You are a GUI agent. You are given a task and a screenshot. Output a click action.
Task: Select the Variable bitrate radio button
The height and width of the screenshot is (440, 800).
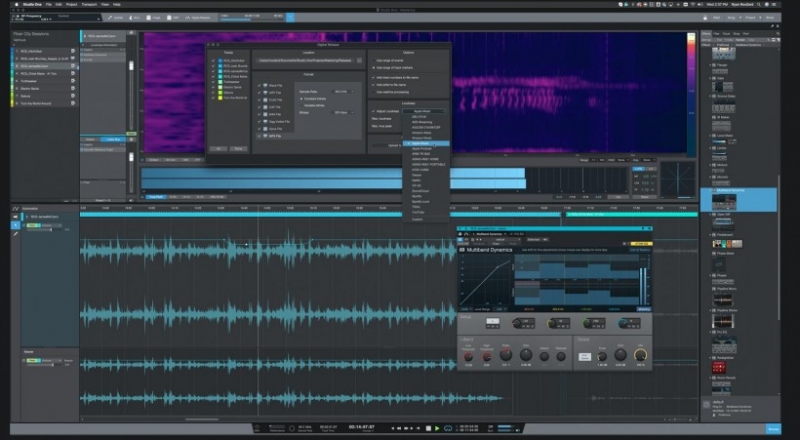pos(302,105)
